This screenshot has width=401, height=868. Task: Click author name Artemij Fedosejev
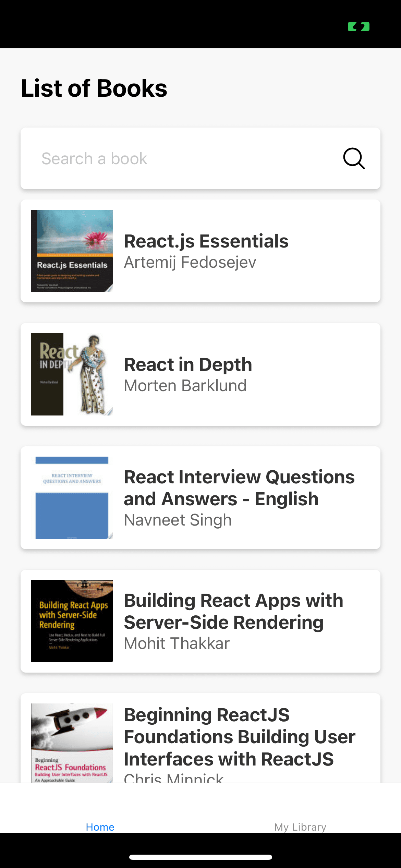[190, 262]
